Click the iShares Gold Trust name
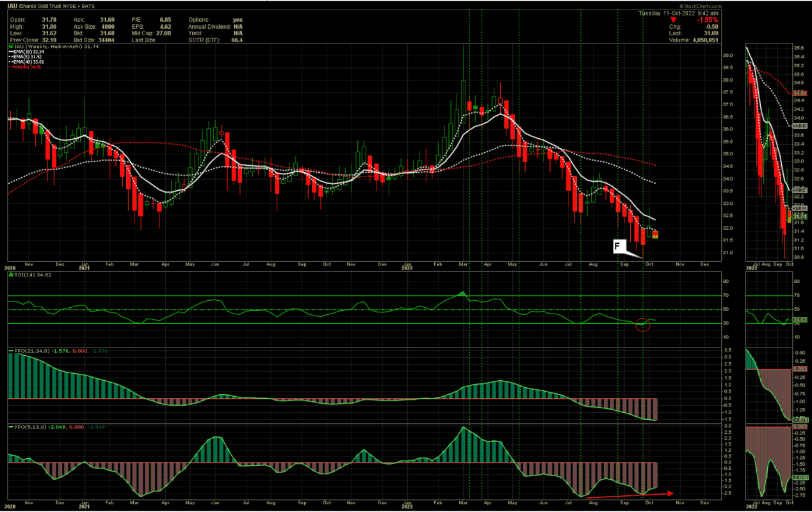 pos(40,5)
